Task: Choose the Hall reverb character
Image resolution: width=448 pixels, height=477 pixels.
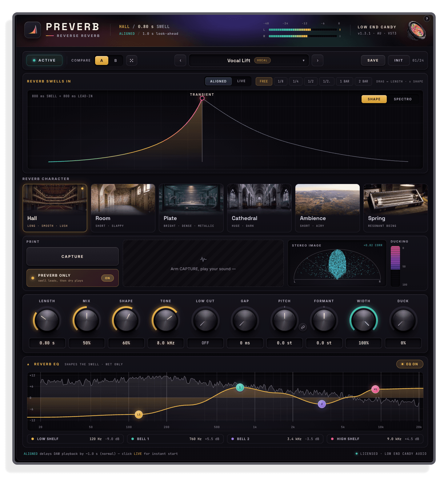Action: [55, 208]
